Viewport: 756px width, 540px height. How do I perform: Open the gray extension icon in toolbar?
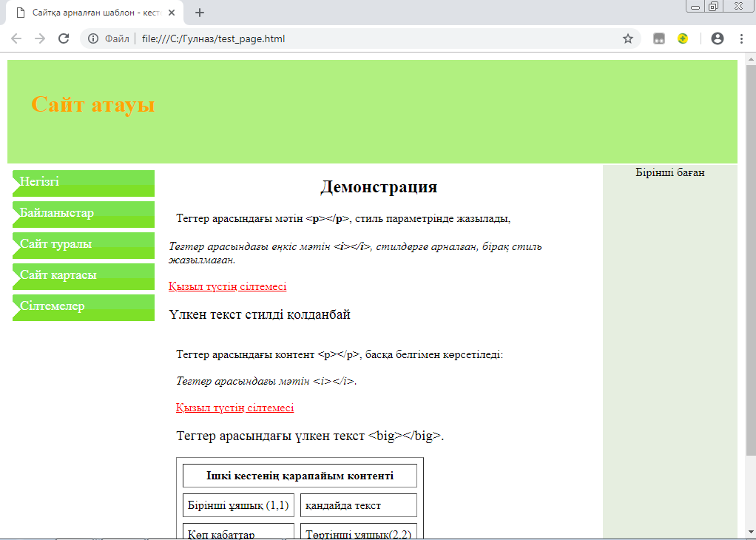coord(658,38)
